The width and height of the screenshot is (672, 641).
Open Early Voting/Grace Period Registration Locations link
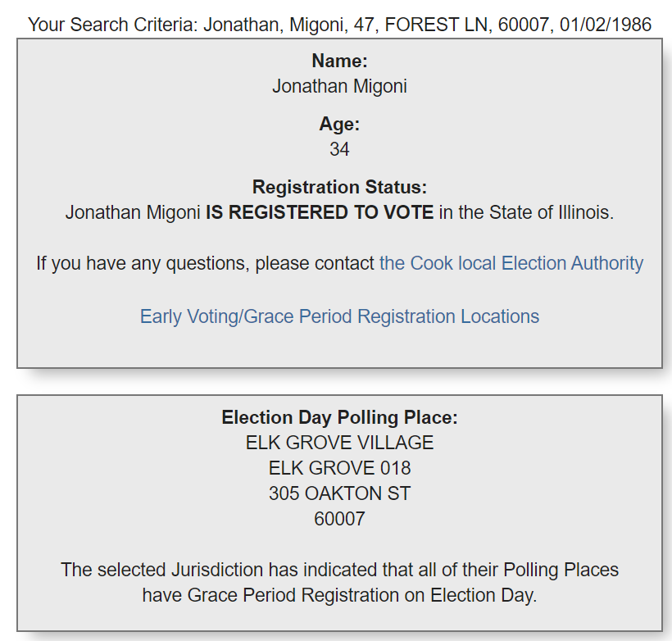pyautogui.click(x=339, y=317)
